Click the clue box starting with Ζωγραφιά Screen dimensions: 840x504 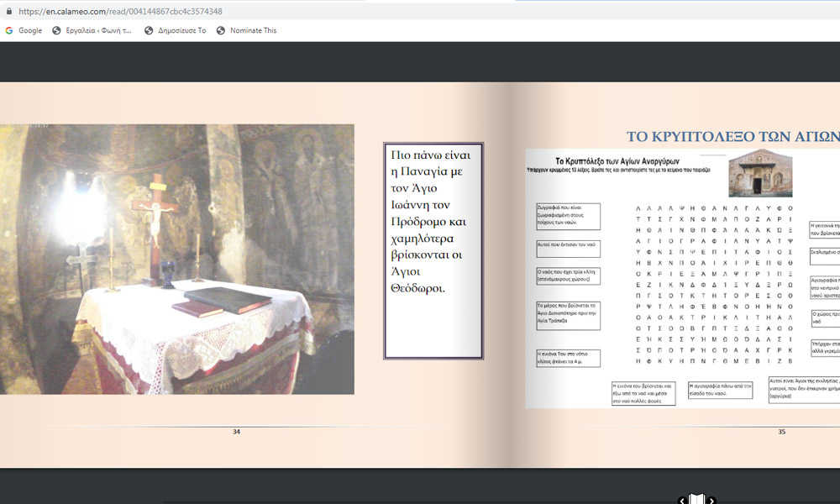coord(568,217)
